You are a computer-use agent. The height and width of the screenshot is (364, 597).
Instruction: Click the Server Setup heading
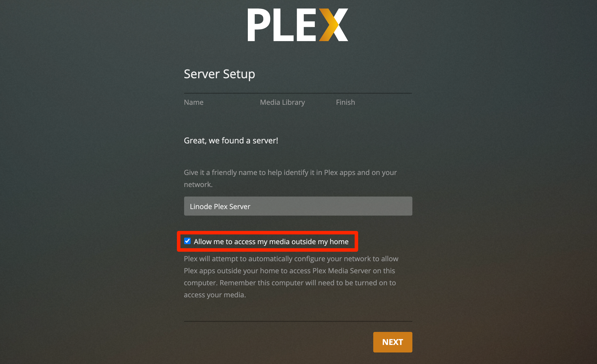click(219, 74)
